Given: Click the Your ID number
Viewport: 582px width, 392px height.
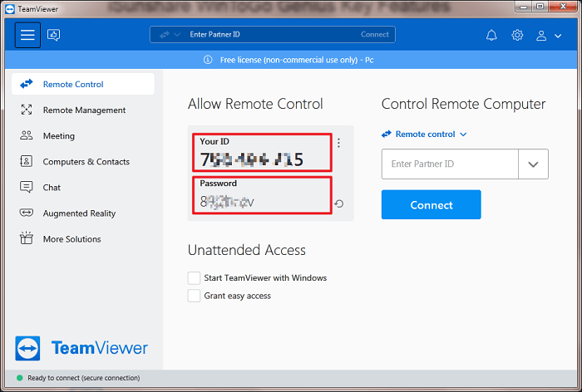Looking at the screenshot, I should (252, 159).
